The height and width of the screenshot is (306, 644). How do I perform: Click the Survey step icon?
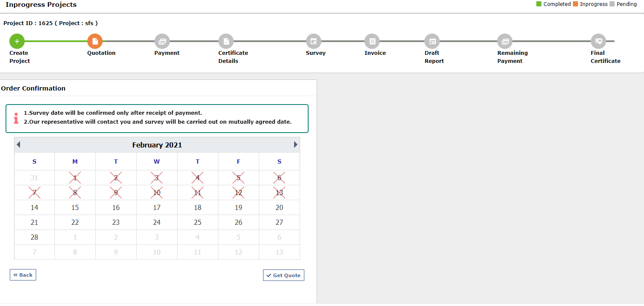click(x=314, y=41)
